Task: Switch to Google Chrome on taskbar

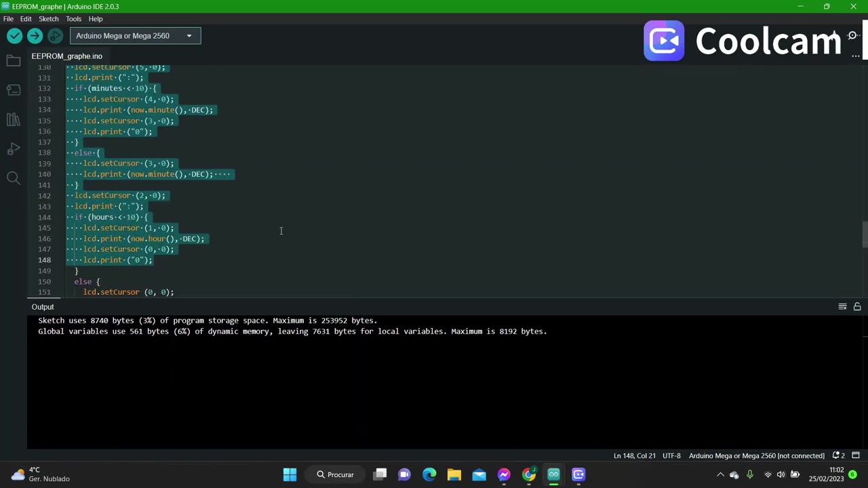Action: pyautogui.click(x=529, y=474)
